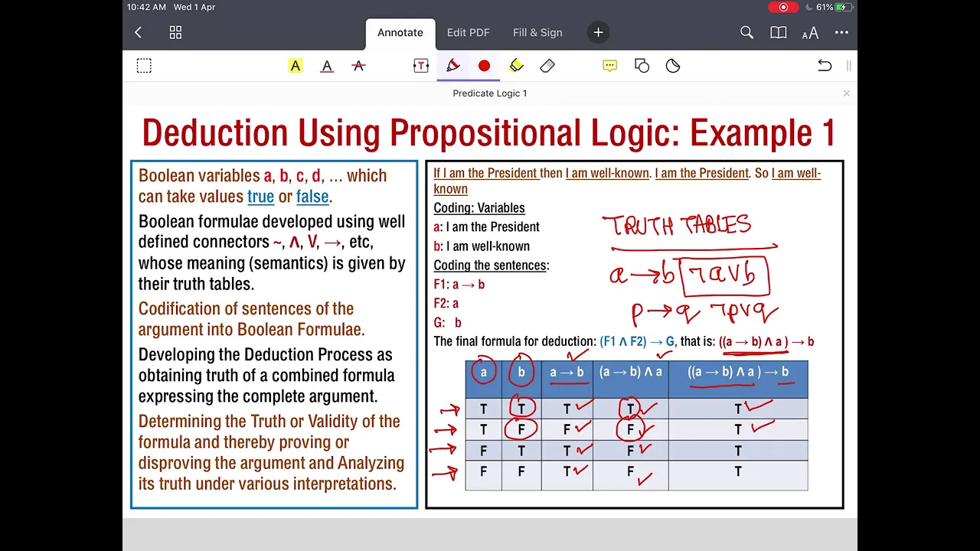The height and width of the screenshot is (551, 980).
Task: Open search with the magnifier icon
Action: pos(746,32)
